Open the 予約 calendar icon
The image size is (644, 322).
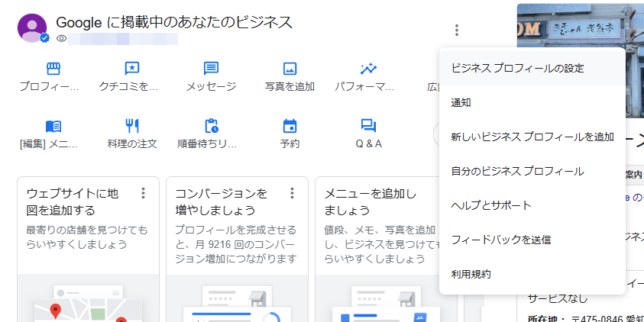point(290,126)
